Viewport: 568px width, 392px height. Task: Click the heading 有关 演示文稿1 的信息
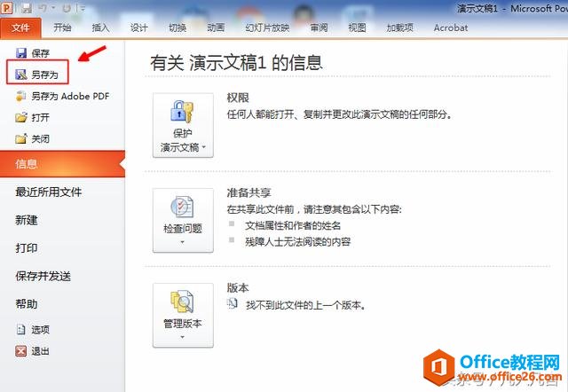(236, 63)
